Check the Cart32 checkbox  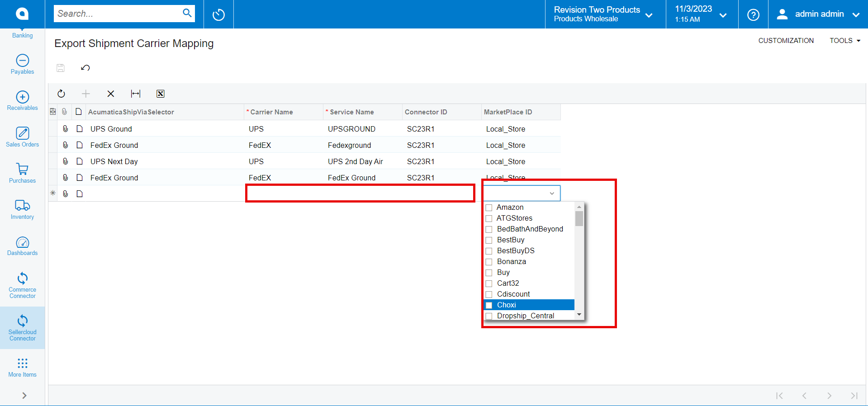(x=489, y=283)
